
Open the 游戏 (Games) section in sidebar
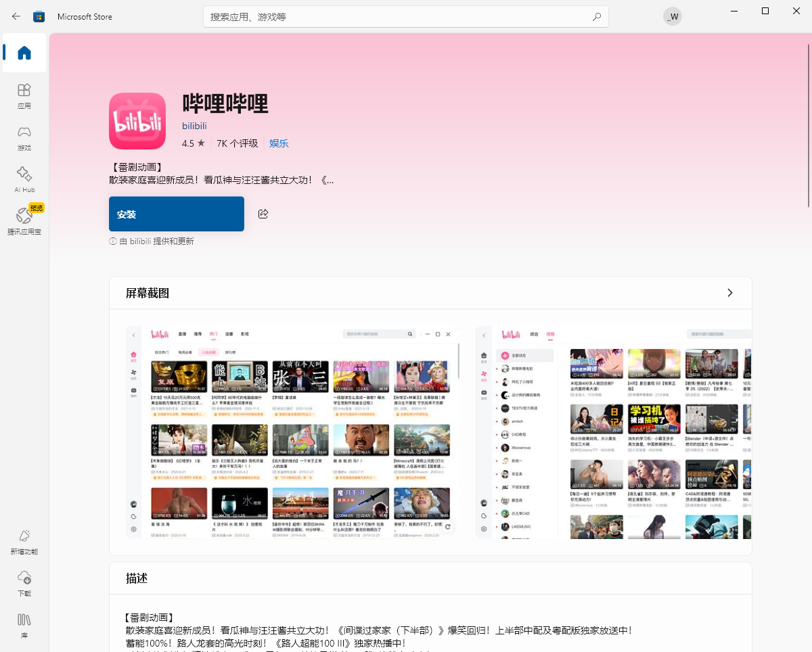pos(24,139)
